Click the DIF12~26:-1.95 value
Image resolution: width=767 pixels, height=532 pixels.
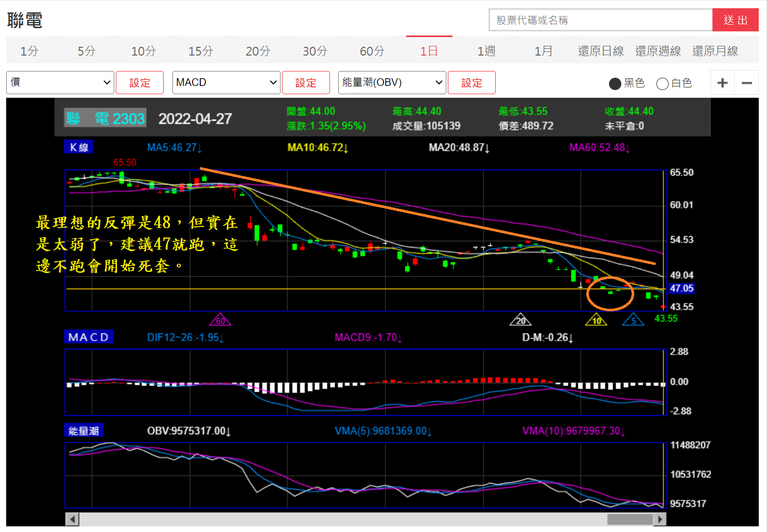pos(185,338)
